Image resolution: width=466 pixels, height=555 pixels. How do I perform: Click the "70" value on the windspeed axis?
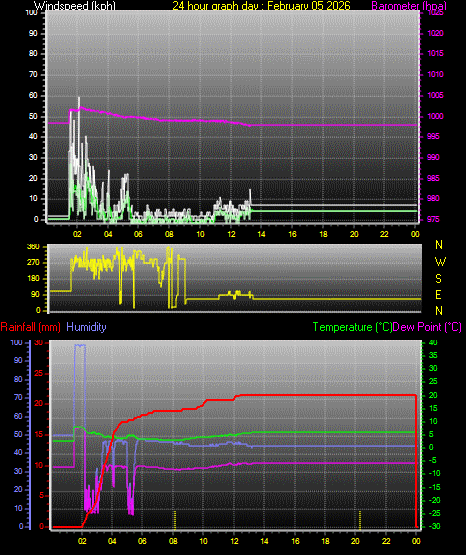click(x=33, y=74)
